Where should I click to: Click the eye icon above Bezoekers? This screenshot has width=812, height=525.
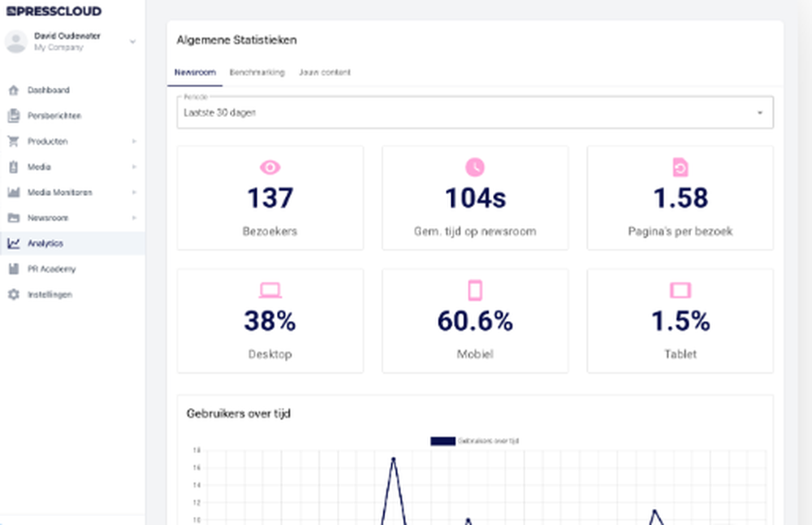270,167
